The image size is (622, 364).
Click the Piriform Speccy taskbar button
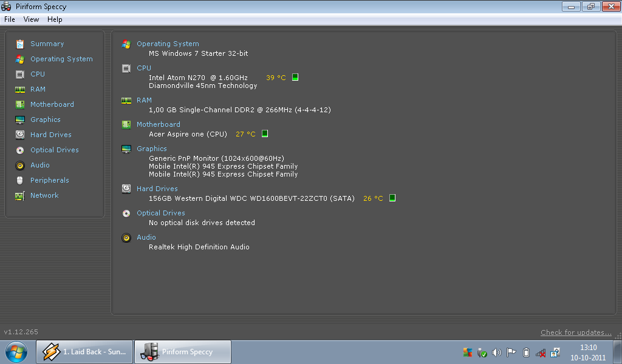[x=183, y=352]
